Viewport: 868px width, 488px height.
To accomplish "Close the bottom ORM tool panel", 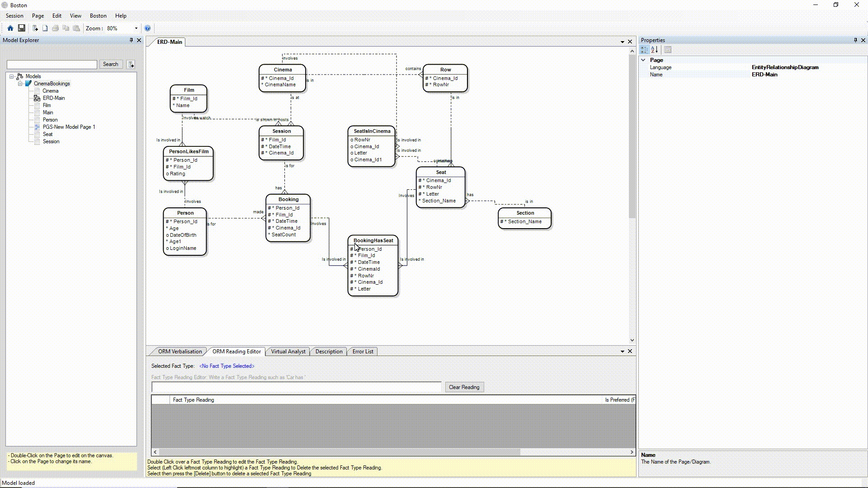I will pos(630,351).
